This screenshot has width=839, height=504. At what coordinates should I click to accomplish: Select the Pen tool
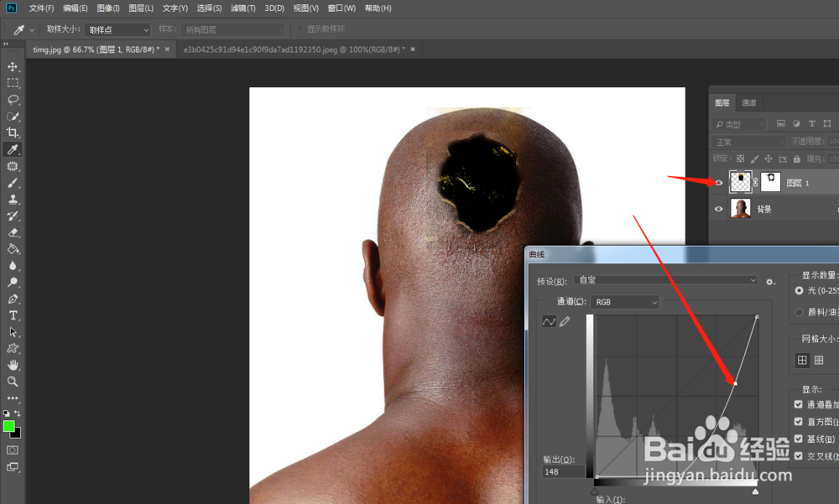coord(13,299)
